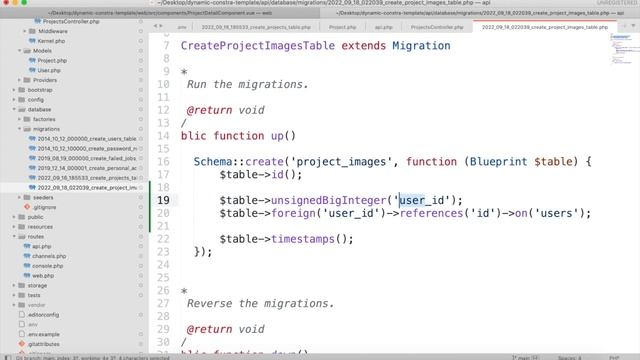Image resolution: width=640 pixels, height=360 pixels.
Task: Click the main branch status bar indicator
Action: 526,358
